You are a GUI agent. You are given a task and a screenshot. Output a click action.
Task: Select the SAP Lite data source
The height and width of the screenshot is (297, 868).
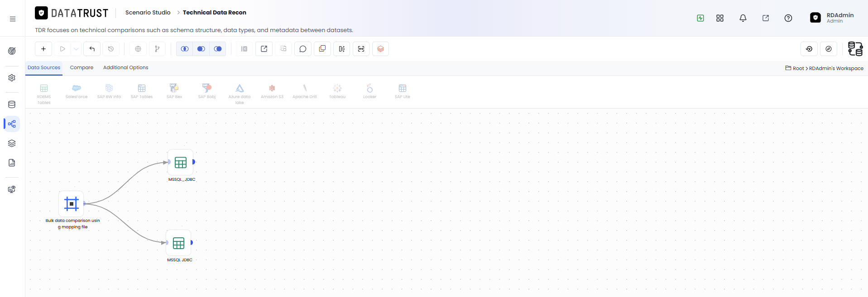[x=403, y=91]
